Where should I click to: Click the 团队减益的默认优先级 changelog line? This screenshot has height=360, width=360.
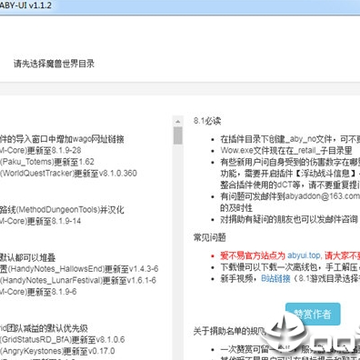[44, 328]
